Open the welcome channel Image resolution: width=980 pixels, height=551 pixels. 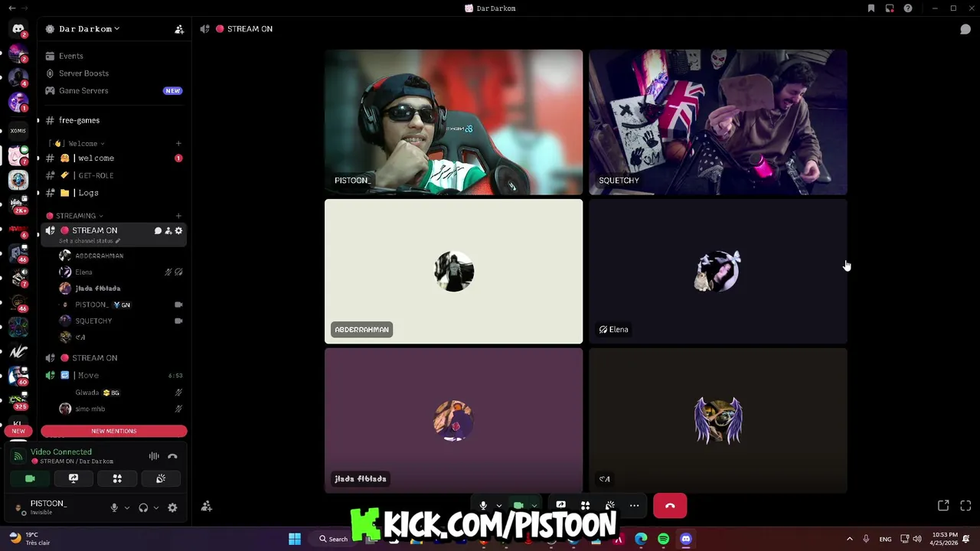click(x=96, y=158)
